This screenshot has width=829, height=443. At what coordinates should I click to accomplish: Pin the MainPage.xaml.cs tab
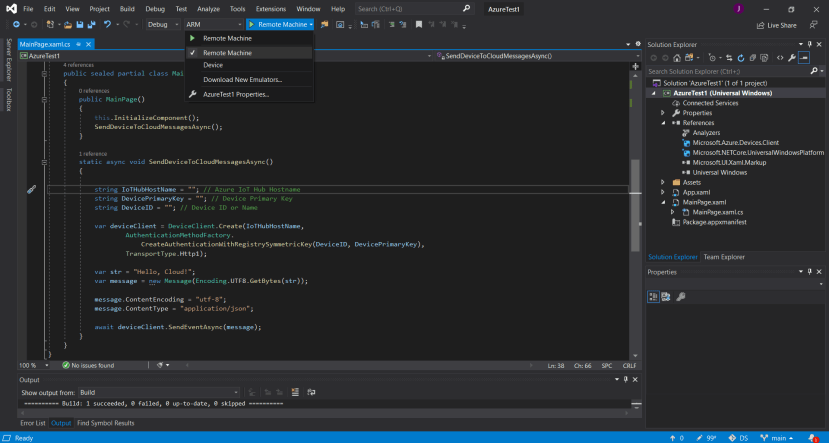point(78,44)
